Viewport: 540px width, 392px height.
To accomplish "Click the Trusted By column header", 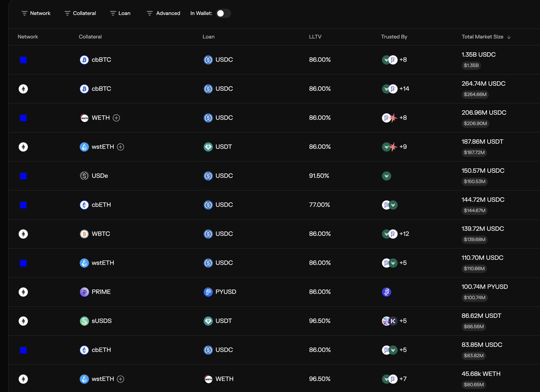I will click(394, 37).
